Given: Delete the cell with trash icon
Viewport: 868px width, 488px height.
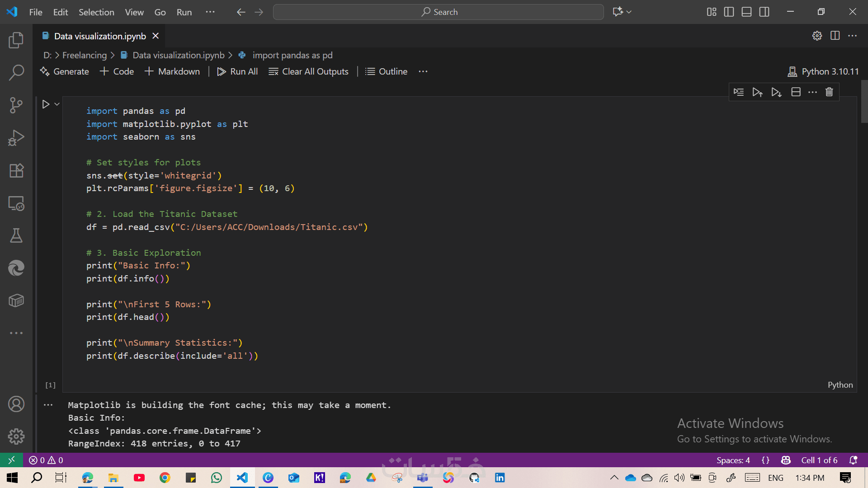Looking at the screenshot, I should [x=829, y=92].
